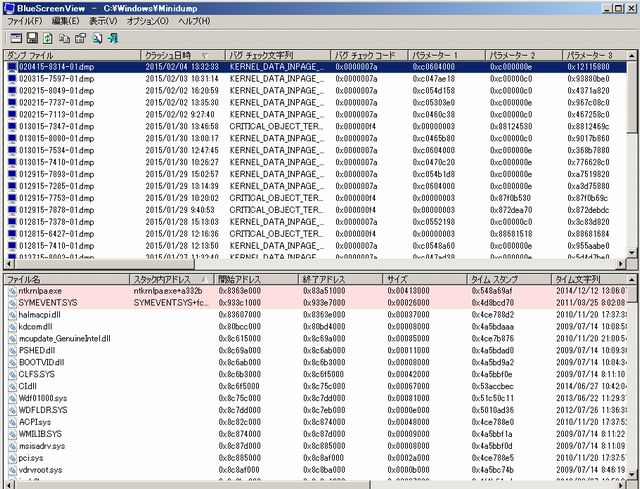Click upper pane vertical scrollbar down arrow

pos(632,253)
